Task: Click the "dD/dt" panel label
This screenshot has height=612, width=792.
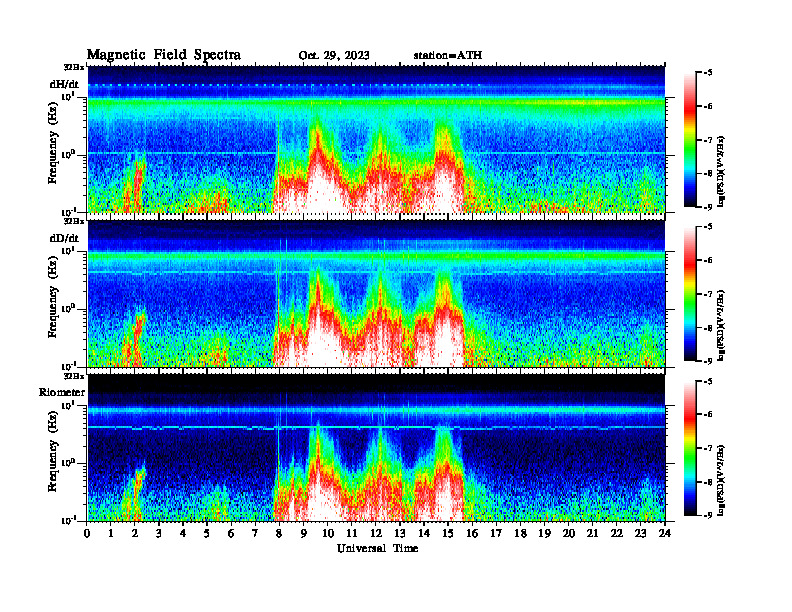Action: (x=64, y=238)
